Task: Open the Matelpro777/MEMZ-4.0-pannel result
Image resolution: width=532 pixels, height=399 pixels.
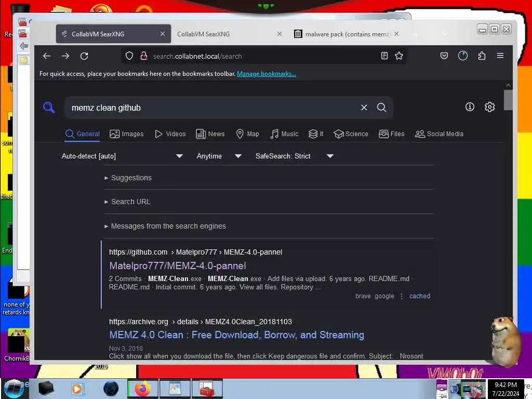Action: 178,265
